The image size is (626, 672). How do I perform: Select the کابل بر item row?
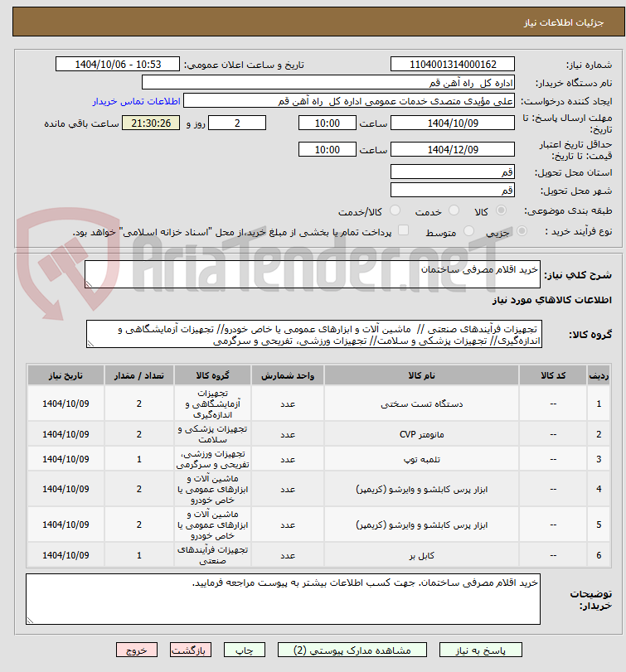pyautogui.click(x=318, y=555)
